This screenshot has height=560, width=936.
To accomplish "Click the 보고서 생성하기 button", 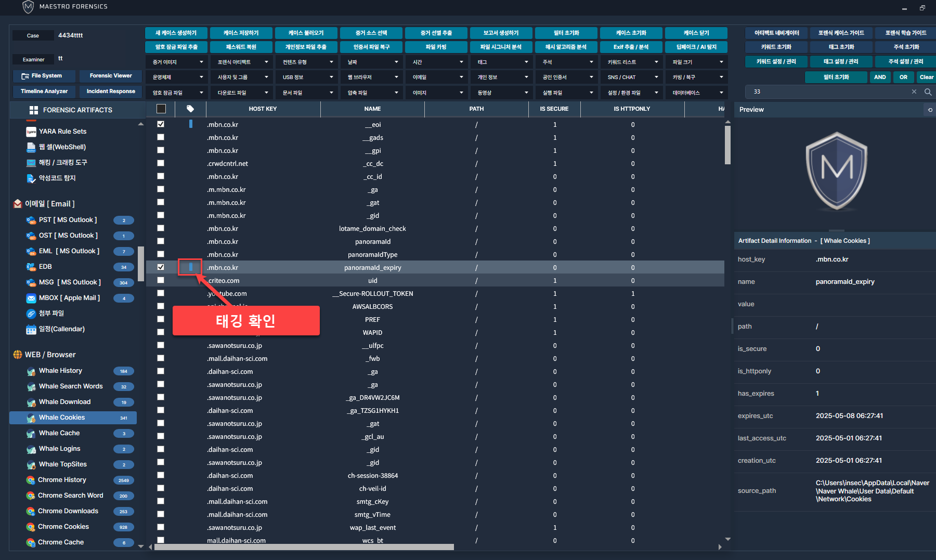I will pos(501,33).
